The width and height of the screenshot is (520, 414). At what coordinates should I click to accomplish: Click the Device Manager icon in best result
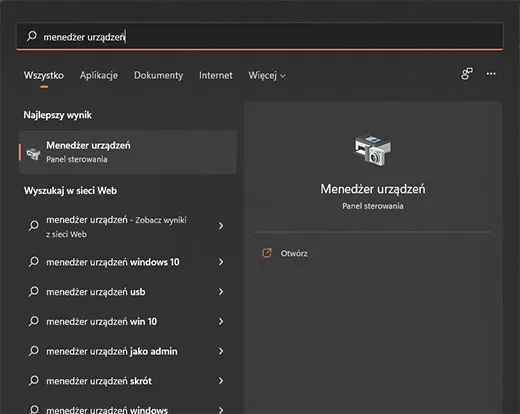(33, 154)
